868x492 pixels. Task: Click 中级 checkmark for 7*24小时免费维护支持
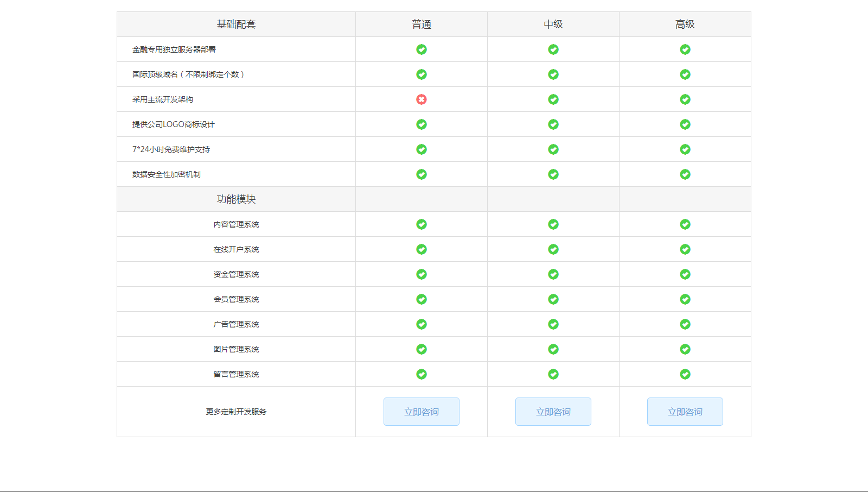click(553, 149)
